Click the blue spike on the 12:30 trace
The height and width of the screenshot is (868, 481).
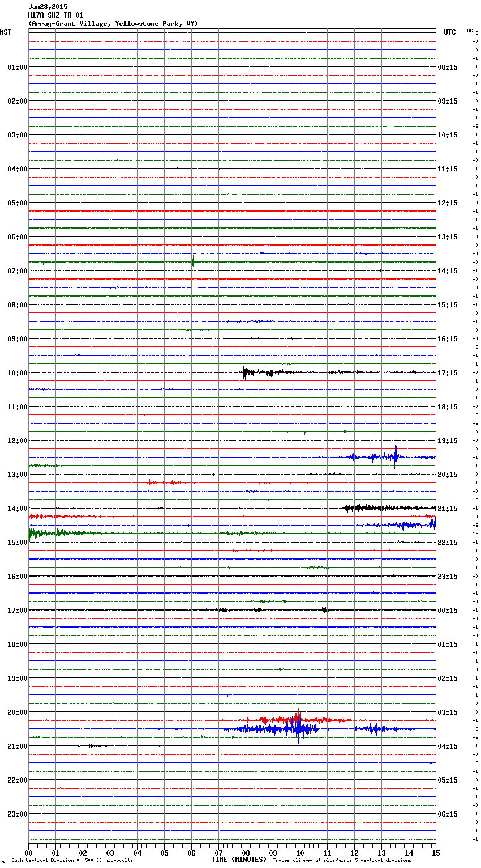click(x=396, y=456)
